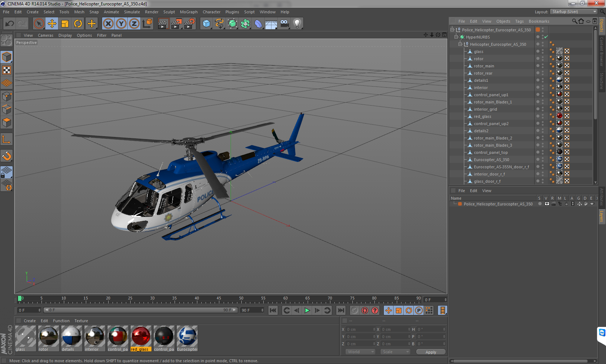Image resolution: width=606 pixels, height=364 pixels.
Task: Enable Polygons mode in left toolbar
Action: click(x=7, y=123)
